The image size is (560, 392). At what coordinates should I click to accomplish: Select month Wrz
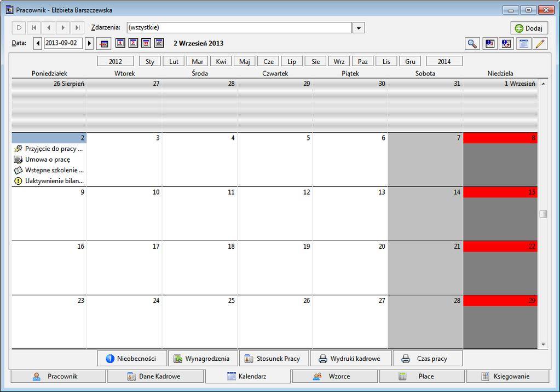[339, 61]
